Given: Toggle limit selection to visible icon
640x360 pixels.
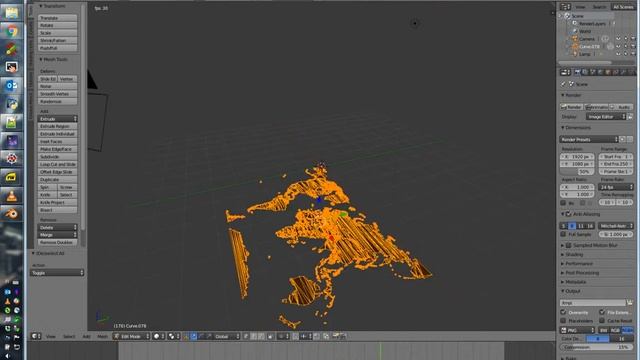Looking at the screenshot, I should tap(270, 336).
